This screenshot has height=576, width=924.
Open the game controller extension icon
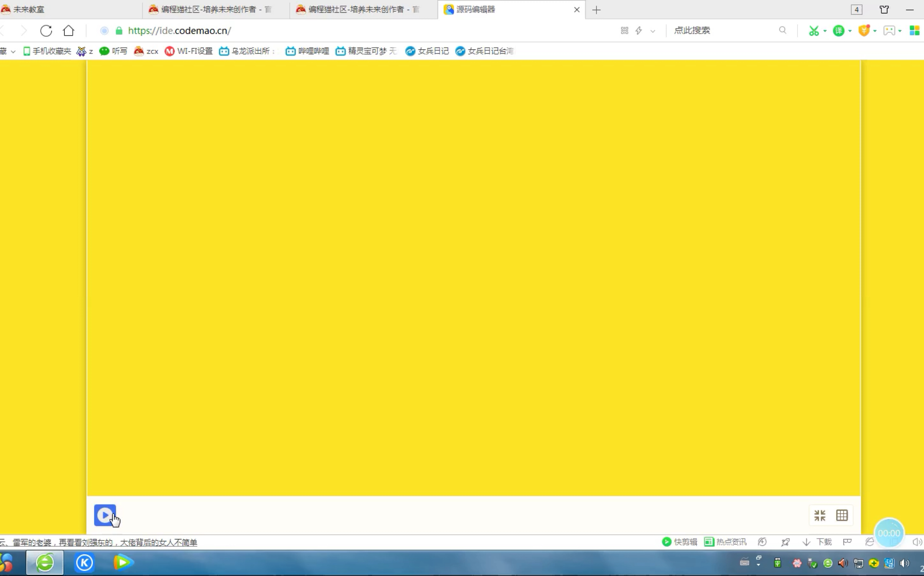pos(889,31)
